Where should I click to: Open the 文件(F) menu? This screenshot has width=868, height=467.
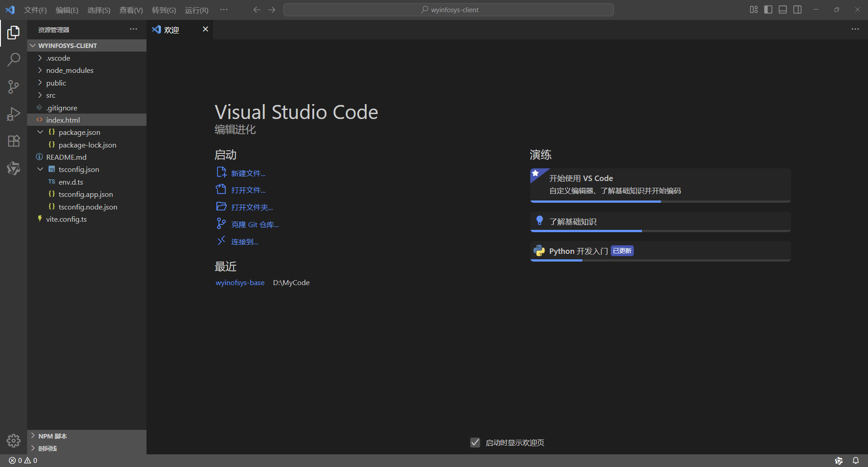35,10
